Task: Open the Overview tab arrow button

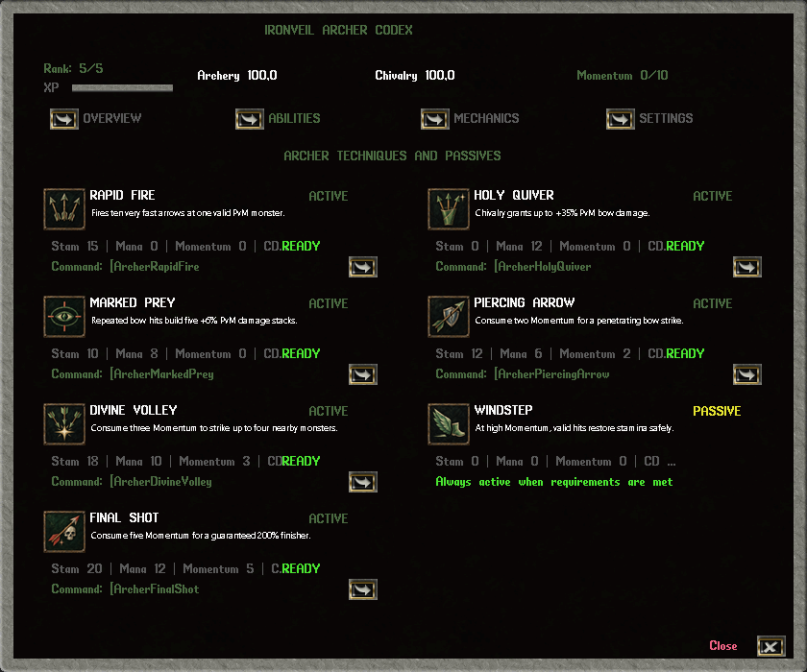Action: (x=64, y=119)
